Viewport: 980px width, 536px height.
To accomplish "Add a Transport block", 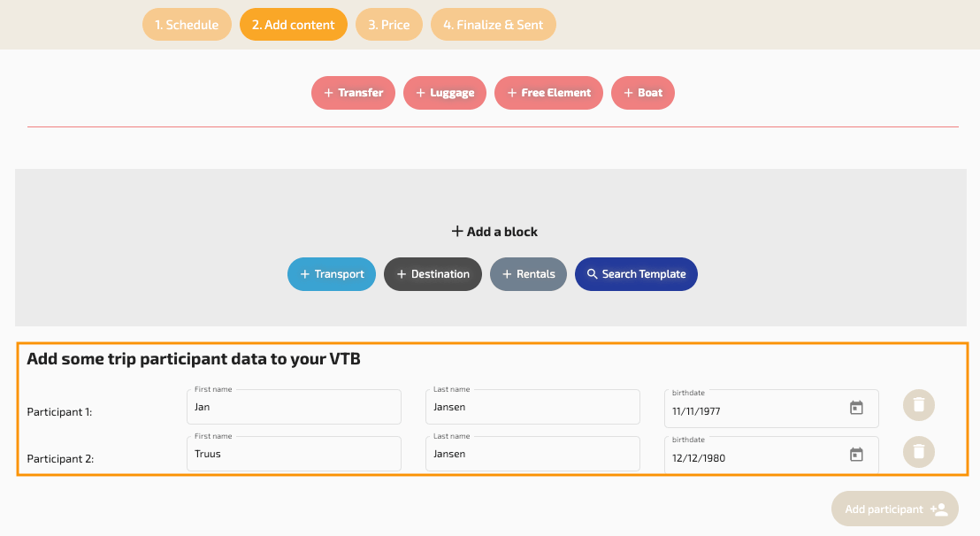I will (332, 274).
